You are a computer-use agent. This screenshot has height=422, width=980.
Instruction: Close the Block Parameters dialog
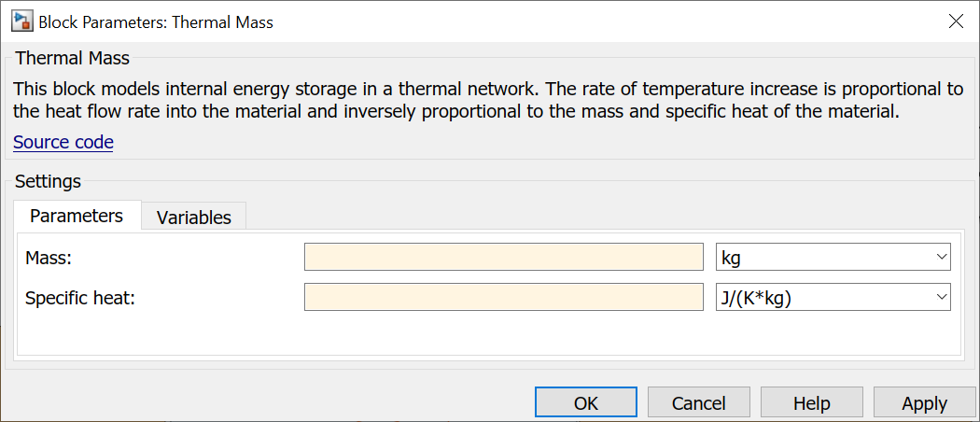pyautogui.click(x=956, y=21)
